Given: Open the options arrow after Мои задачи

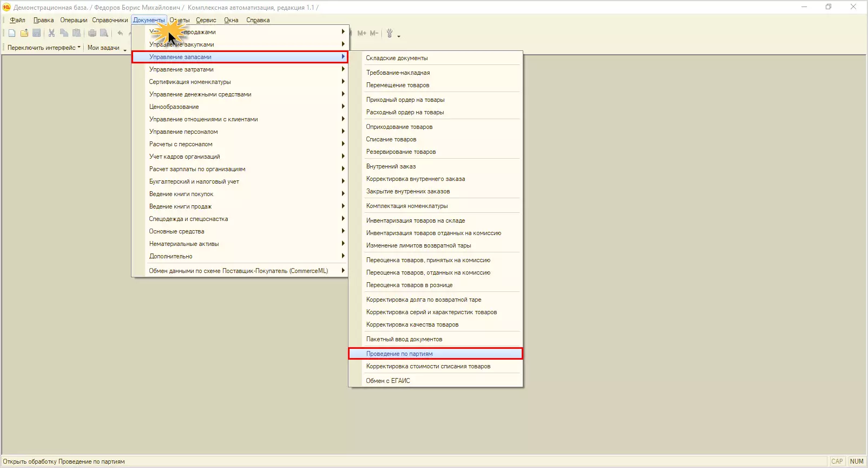Looking at the screenshot, I should point(125,51).
